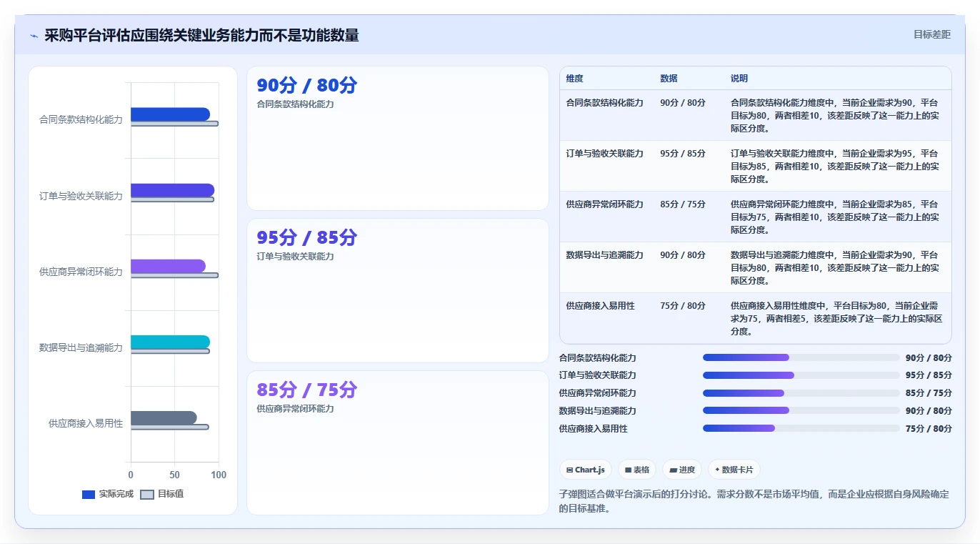The image size is (980, 544).
Task: Toggle the 实际完成 legend item in the chart
Action: tap(108, 494)
